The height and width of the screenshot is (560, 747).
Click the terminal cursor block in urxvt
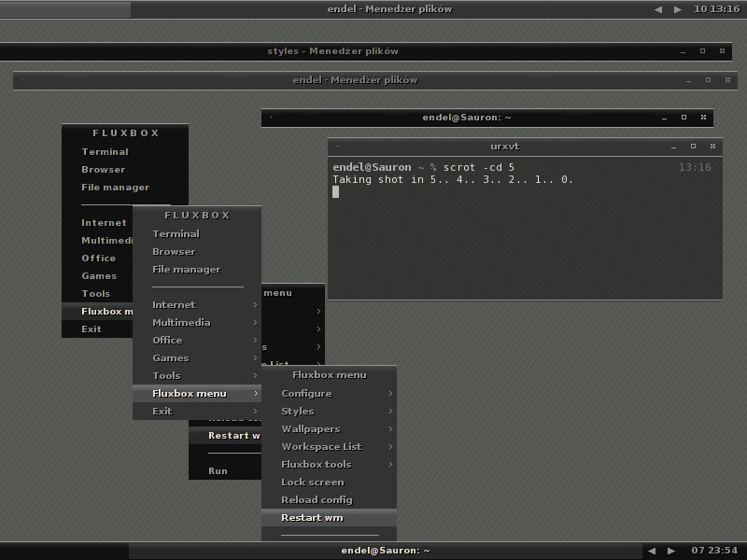(336, 192)
